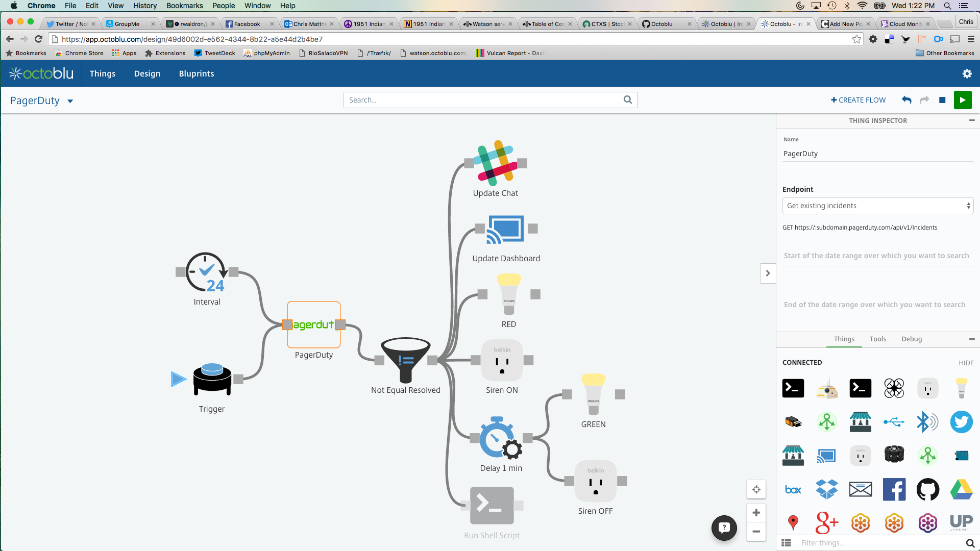The height and width of the screenshot is (551, 980).
Task: Click the CREATE FLOW button
Action: pos(859,100)
